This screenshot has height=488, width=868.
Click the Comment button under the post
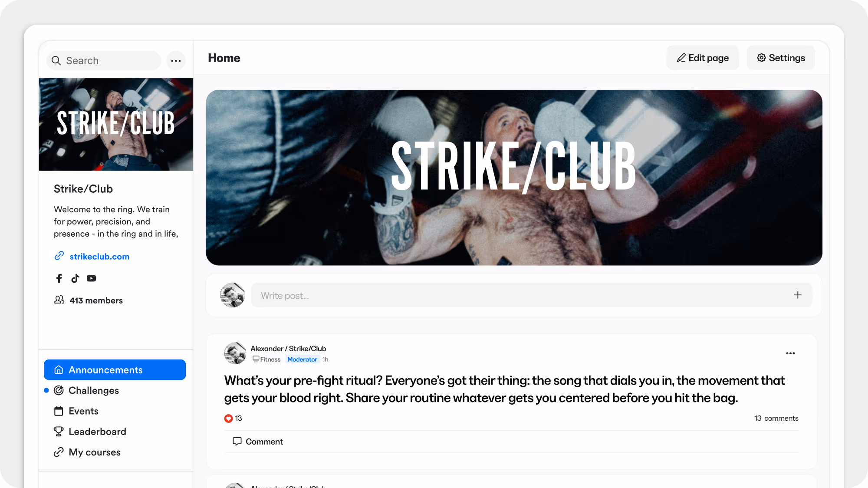(258, 442)
